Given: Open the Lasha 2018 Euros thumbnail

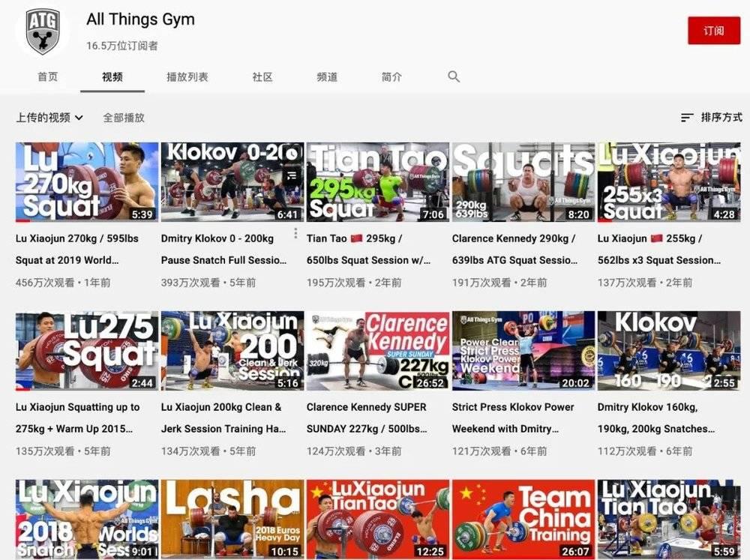Looking at the screenshot, I should [x=232, y=520].
